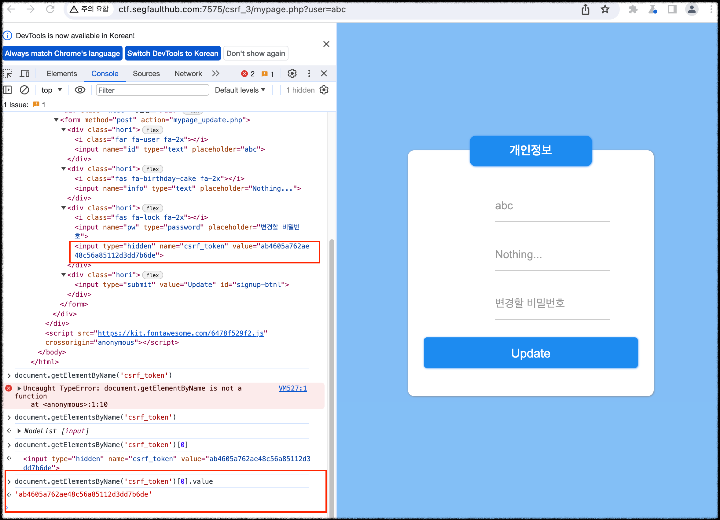
Task: Click the returned 'ab4605a762ae...' value string
Action: pyautogui.click(x=84, y=495)
